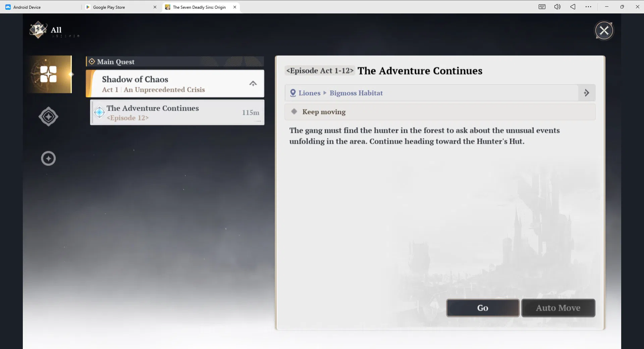This screenshot has height=349, width=644.
Task: Select the All quests category icon
Action: tap(49, 74)
